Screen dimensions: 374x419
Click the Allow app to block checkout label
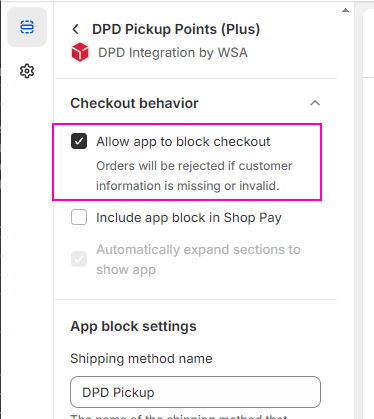(x=183, y=142)
